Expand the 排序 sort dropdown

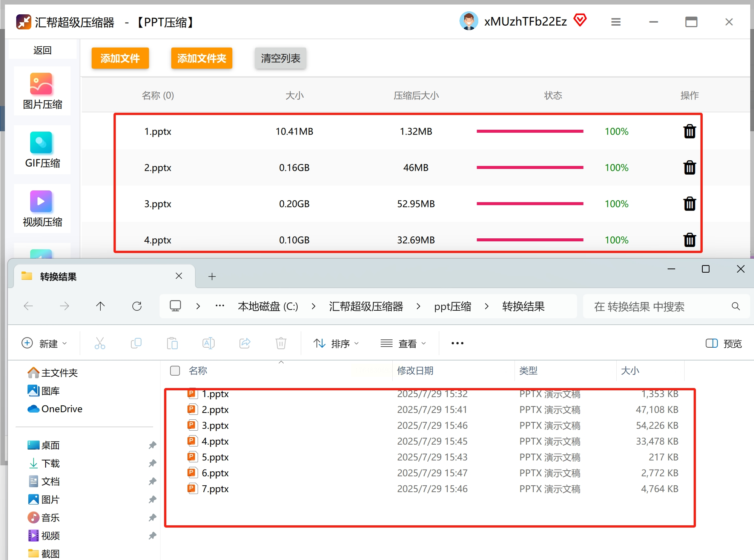pyautogui.click(x=336, y=344)
